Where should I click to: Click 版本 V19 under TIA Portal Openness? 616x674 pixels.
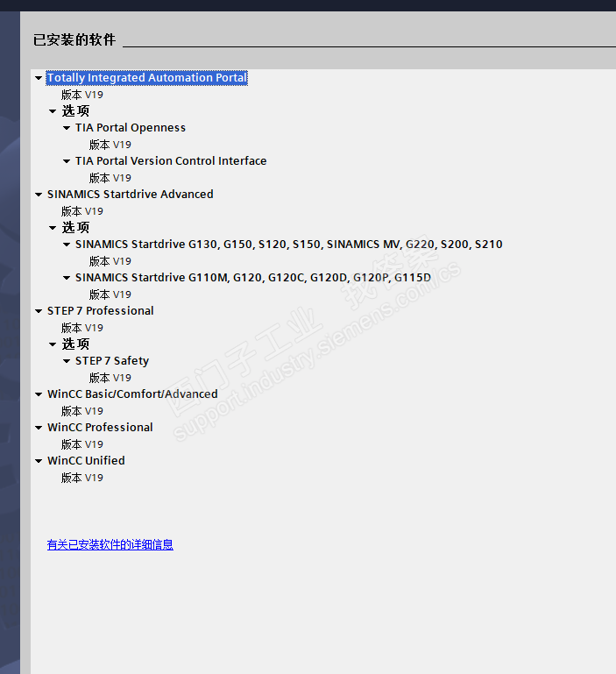tap(110, 145)
